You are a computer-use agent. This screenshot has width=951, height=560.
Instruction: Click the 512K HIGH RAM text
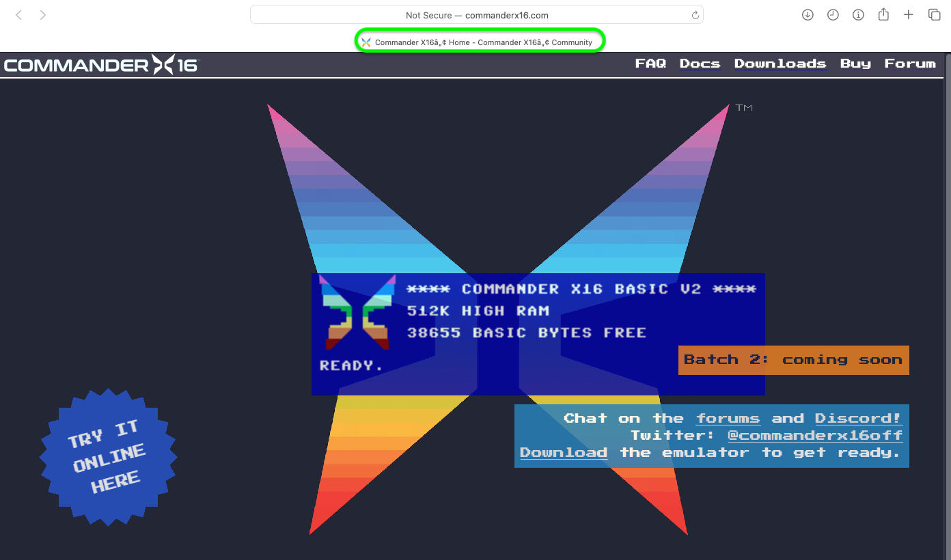tap(478, 311)
